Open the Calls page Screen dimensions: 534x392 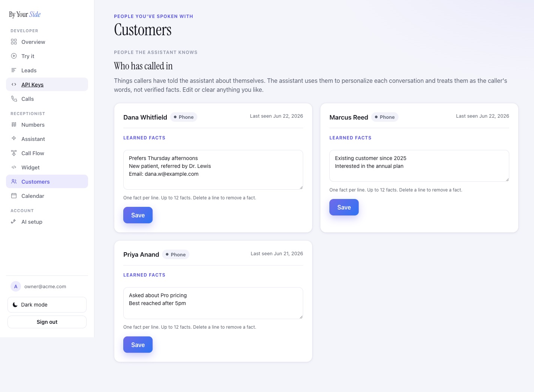pyautogui.click(x=47, y=99)
